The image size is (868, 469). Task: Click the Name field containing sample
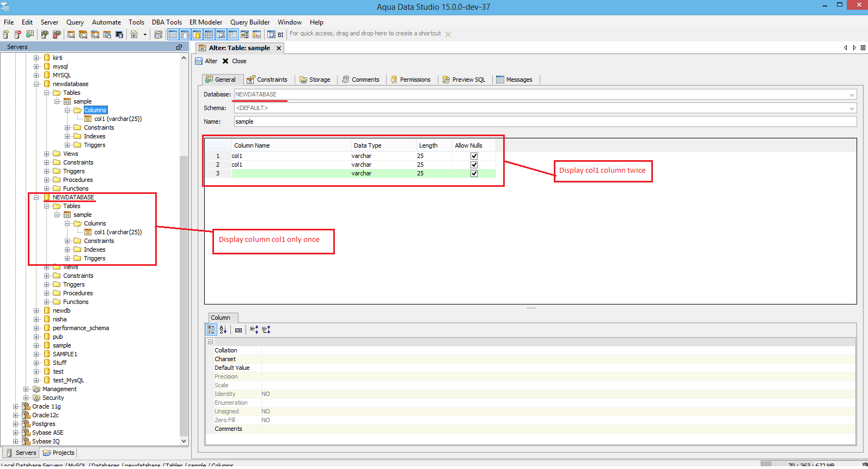pyautogui.click(x=545, y=121)
